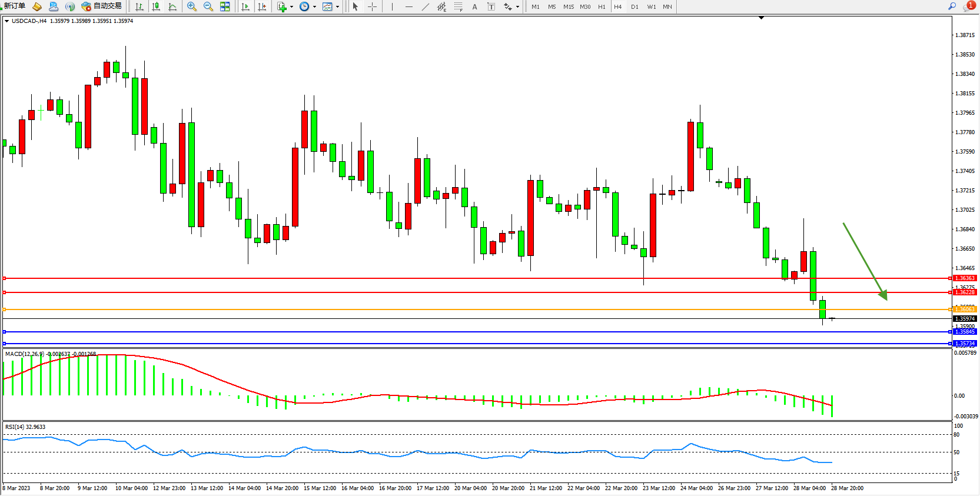The width and height of the screenshot is (980, 496).
Task: Click the zoom out magnifier icon
Action: click(x=208, y=6)
